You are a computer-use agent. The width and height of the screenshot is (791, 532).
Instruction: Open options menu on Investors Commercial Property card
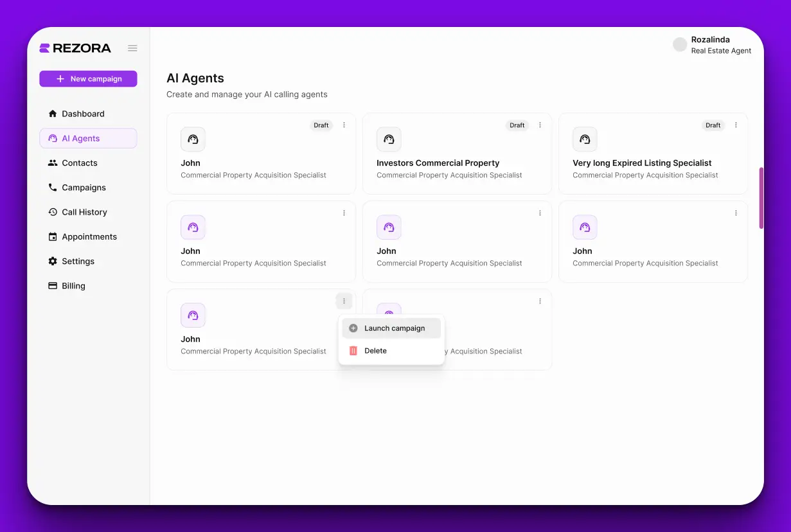click(540, 125)
